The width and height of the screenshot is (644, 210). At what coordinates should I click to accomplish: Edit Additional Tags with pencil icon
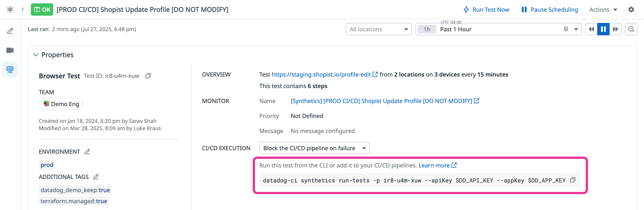tap(96, 177)
